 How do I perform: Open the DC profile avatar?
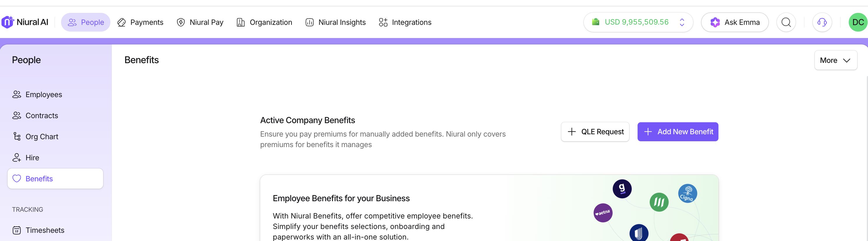point(857,22)
